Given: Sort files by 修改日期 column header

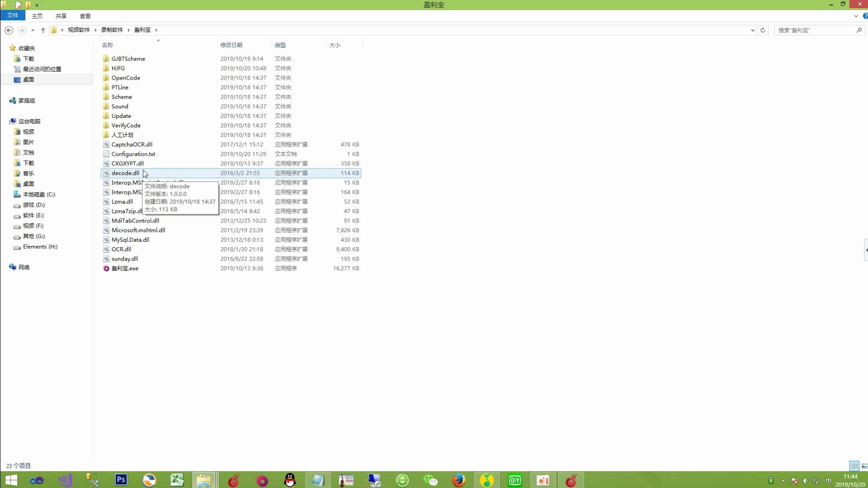Looking at the screenshot, I should [x=231, y=45].
